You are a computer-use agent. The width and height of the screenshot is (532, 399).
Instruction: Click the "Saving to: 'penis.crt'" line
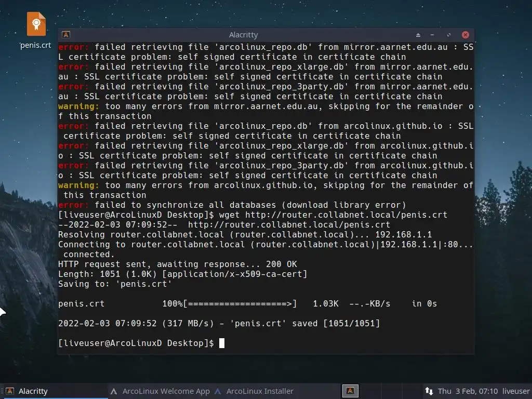(x=115, y=284)
